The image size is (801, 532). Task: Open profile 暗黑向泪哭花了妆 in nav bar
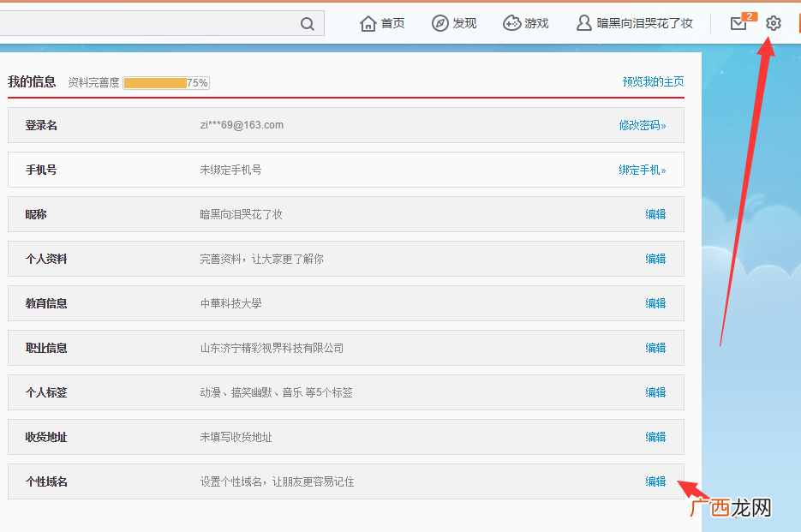645,23
